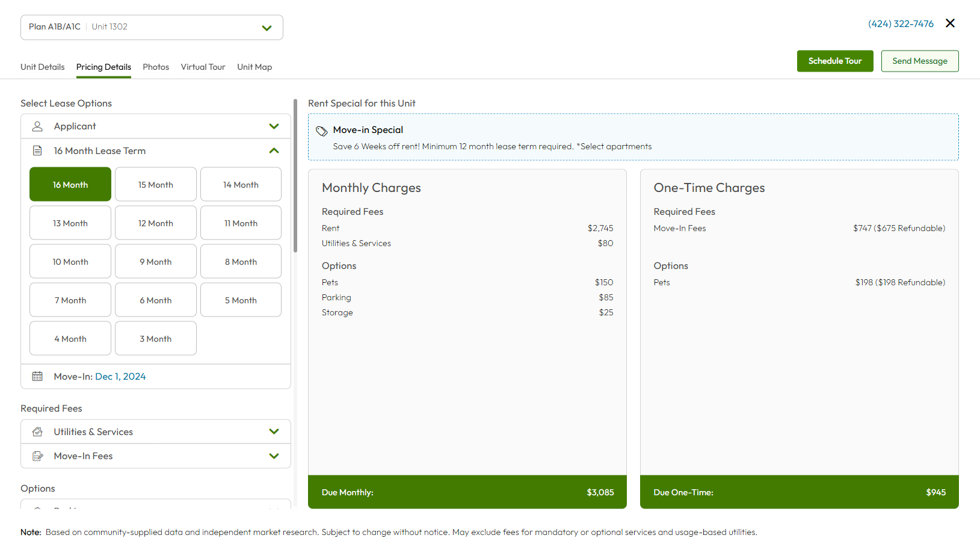The height and width of the screenshot is (544, 980).
Task: Expand the Move-In Fees section
Action: click(x=274, y=456)
